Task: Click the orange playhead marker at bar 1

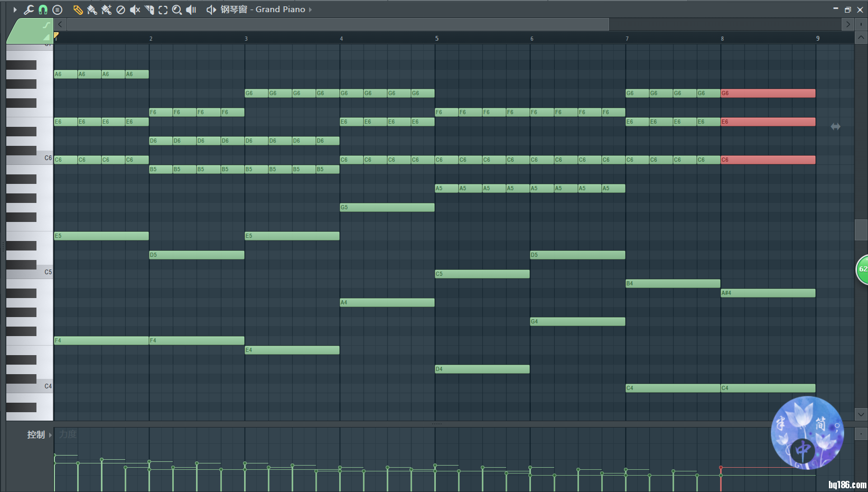Action: [56, 35]
